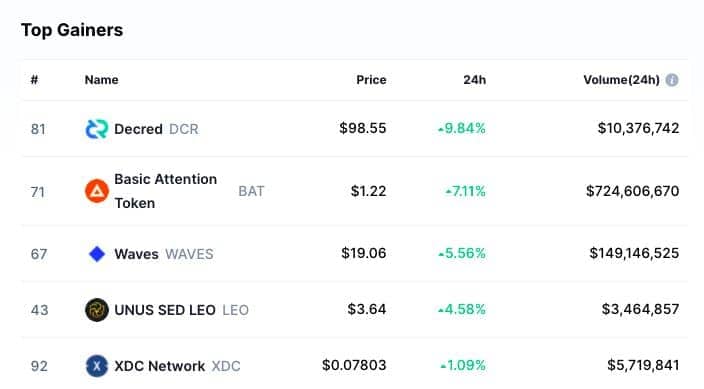Click the Basic Attention Token logo icon
Viewport: 704px width, 389px height.
click(97, 191)
